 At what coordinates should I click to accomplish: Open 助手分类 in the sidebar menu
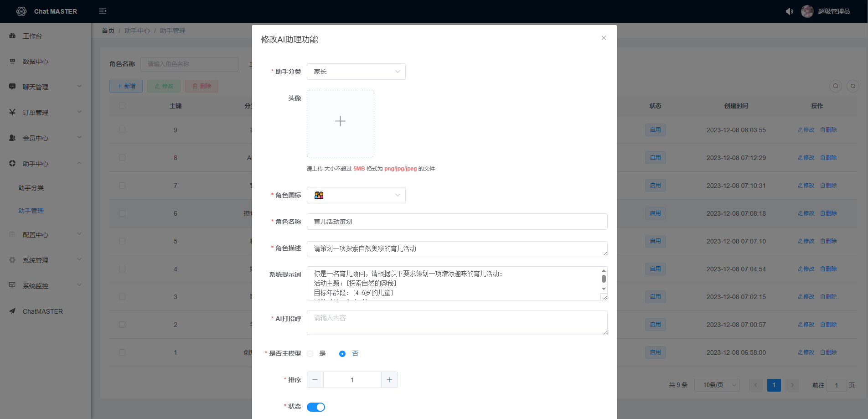(31, 188)
